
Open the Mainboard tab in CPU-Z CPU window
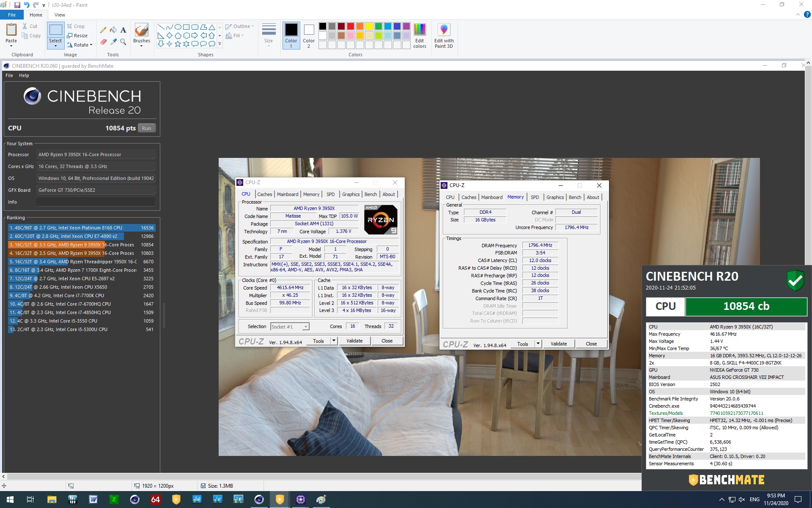[288, 194]
